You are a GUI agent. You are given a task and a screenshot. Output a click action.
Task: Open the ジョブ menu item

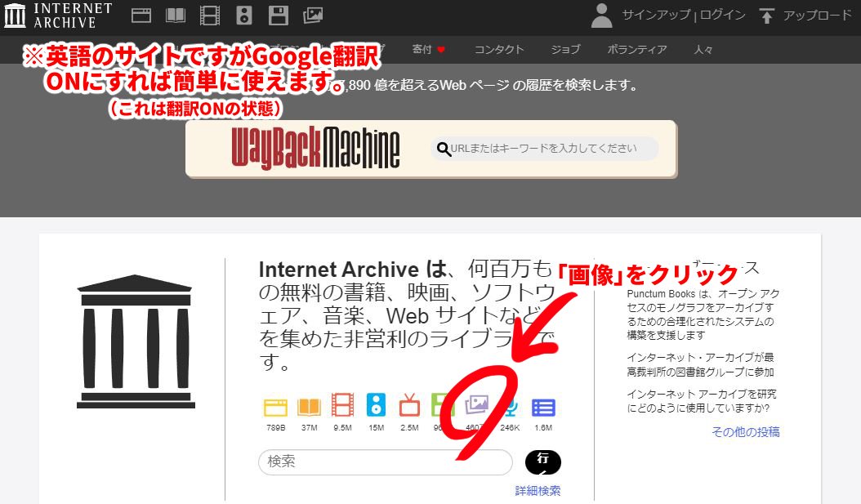coord(565,49)
